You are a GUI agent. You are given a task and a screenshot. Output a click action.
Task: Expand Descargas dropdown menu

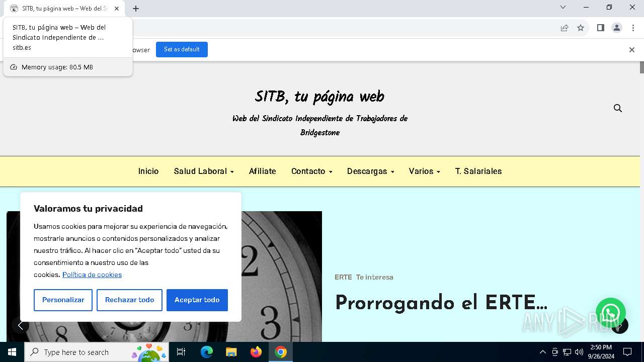371,171
